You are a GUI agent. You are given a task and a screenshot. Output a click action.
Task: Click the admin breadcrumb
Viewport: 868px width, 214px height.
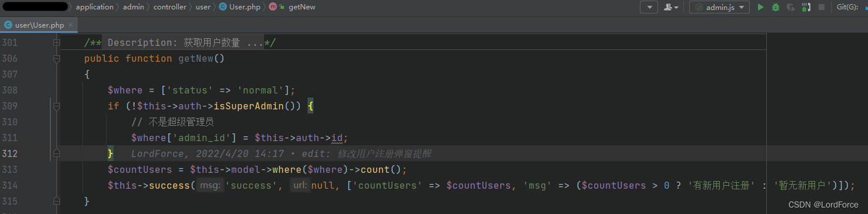(133, 7)
